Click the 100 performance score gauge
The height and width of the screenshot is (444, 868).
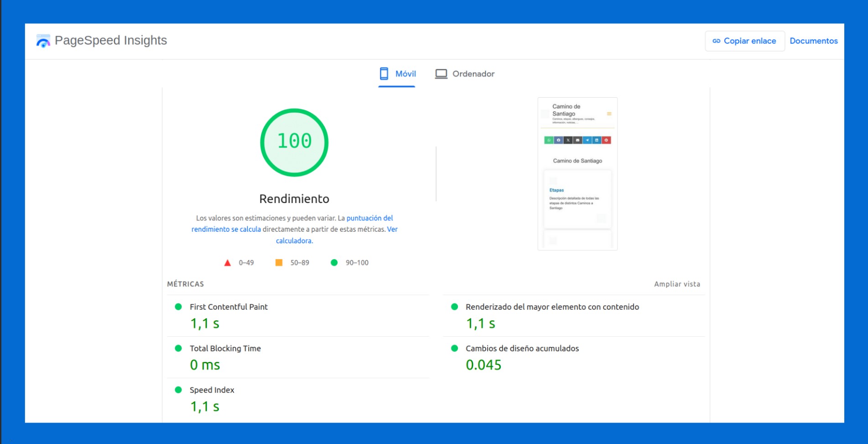pyautogui.click(x=294, y=142)
